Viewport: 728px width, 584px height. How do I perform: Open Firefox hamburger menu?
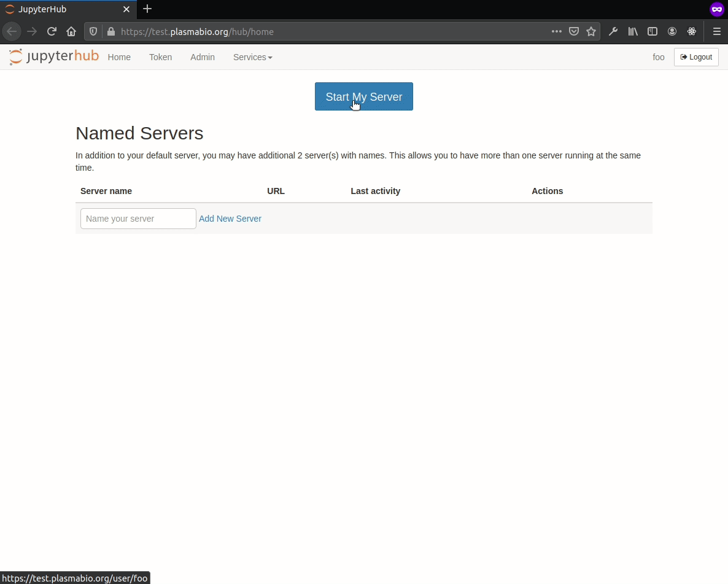[x=717, y=31]
